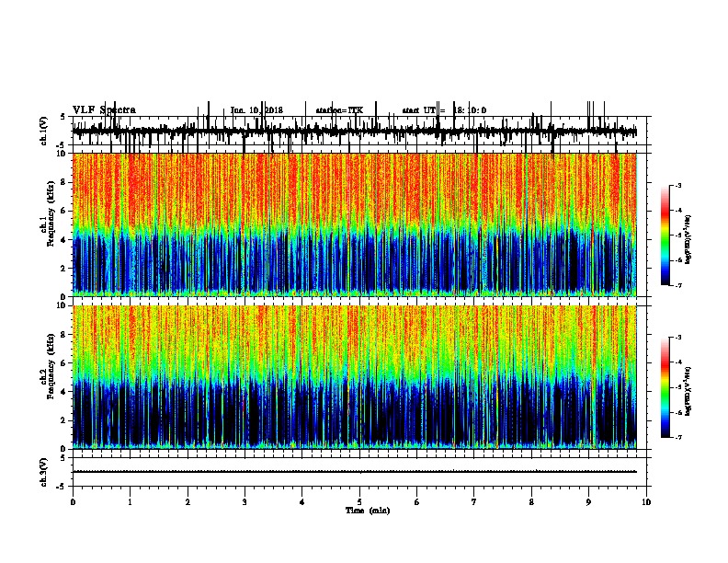Click the "2" minute tick label on time axis
This screenshot has height=563, width=728.
tap(188, 501)
